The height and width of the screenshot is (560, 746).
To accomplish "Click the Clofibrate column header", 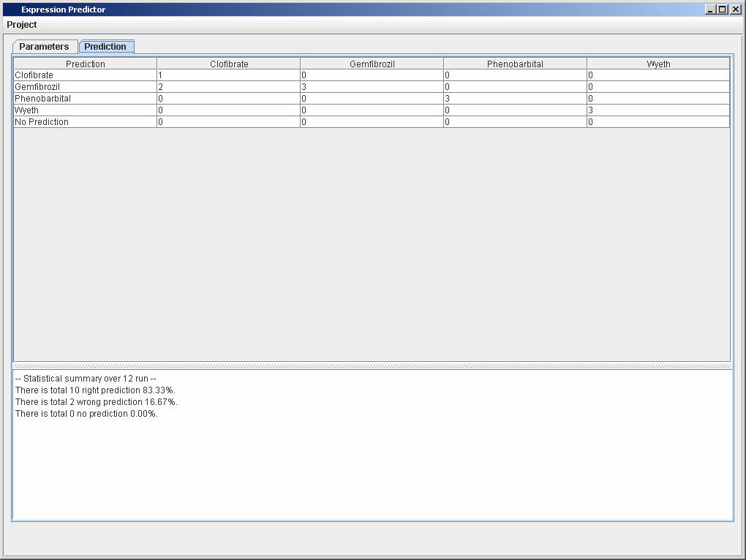I will [x=229, y=64].
